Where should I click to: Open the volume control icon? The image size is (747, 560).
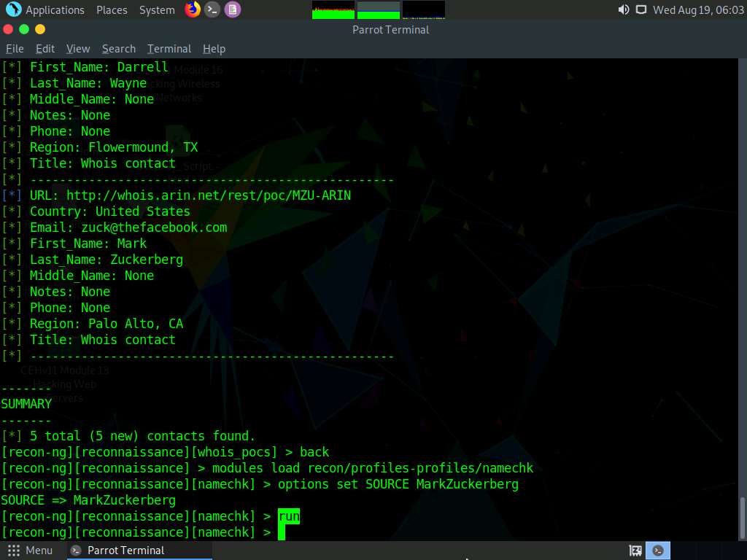click(x=623, y=9)
